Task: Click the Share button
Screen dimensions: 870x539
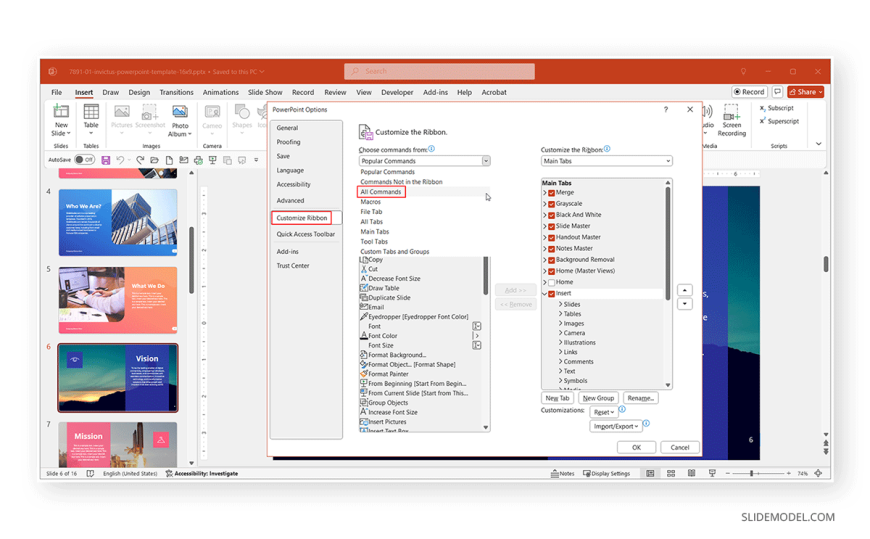Action: (x=805, y=92)
